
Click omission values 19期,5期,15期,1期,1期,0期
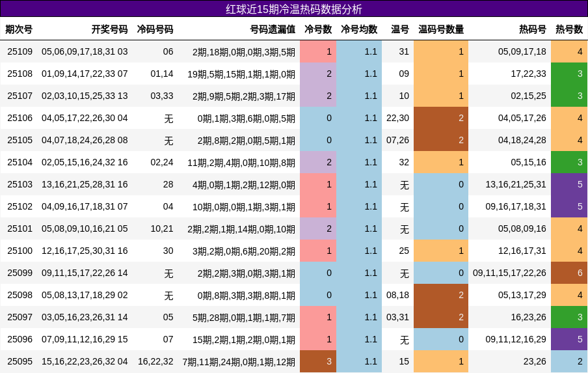click(241, 74)
